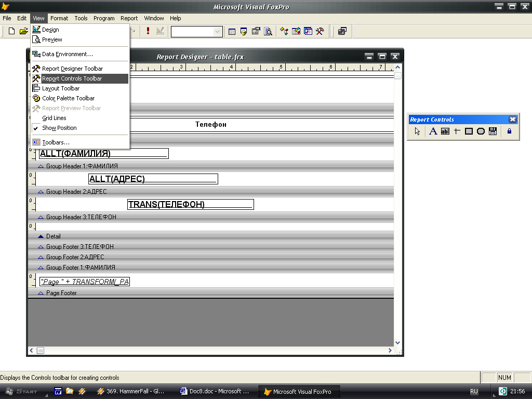Open the Window menu
Image resolution: width=532 pixels, height=399 pixels.
154,18
